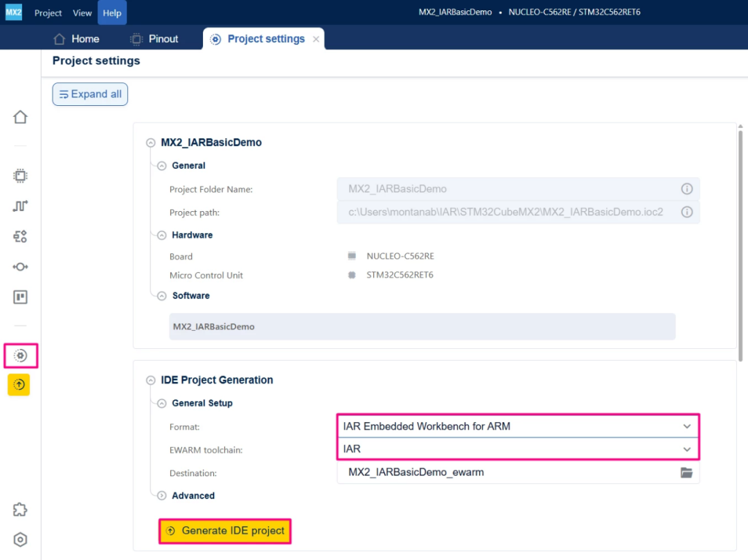Click the Destination field MX2_IARBasicDemo_ewarm
The width and height of the screenshot is (748, 560).
pyautogui.click(x=518, y=472)
